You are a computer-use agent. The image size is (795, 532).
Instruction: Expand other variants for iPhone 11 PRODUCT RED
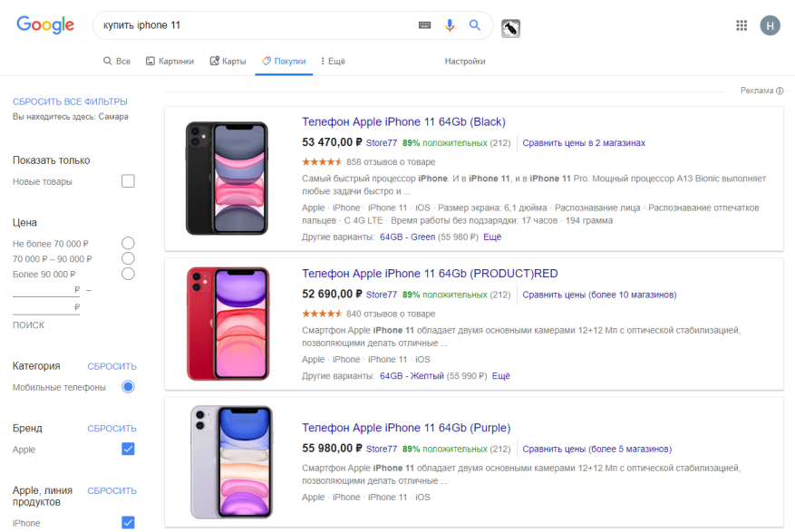(x=501, y=375)
